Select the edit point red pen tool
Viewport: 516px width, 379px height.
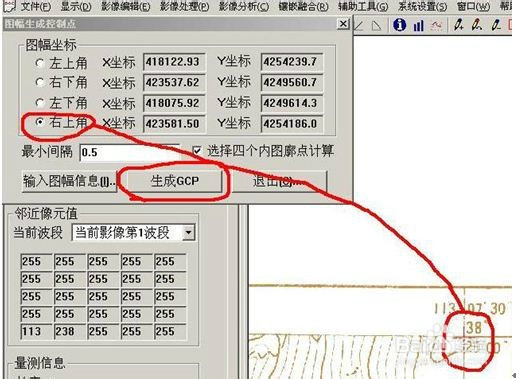pyautogui.click(x=477, y=25)
